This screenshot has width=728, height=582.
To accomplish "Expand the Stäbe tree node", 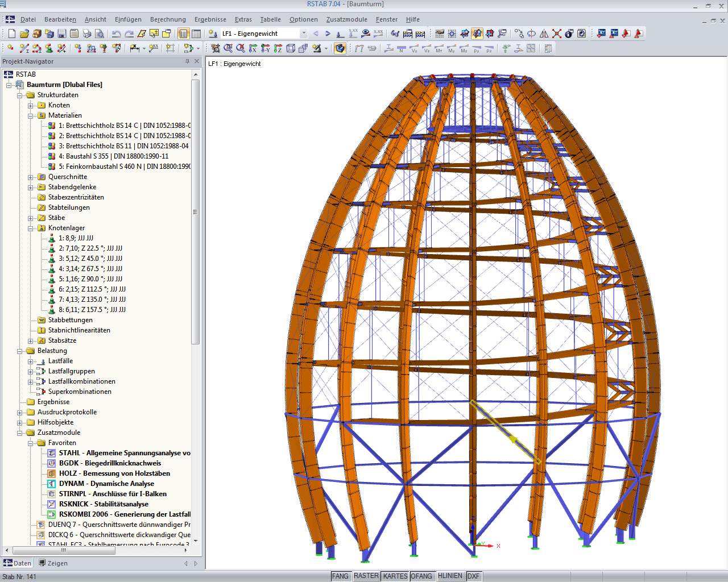I will point(30,218).
